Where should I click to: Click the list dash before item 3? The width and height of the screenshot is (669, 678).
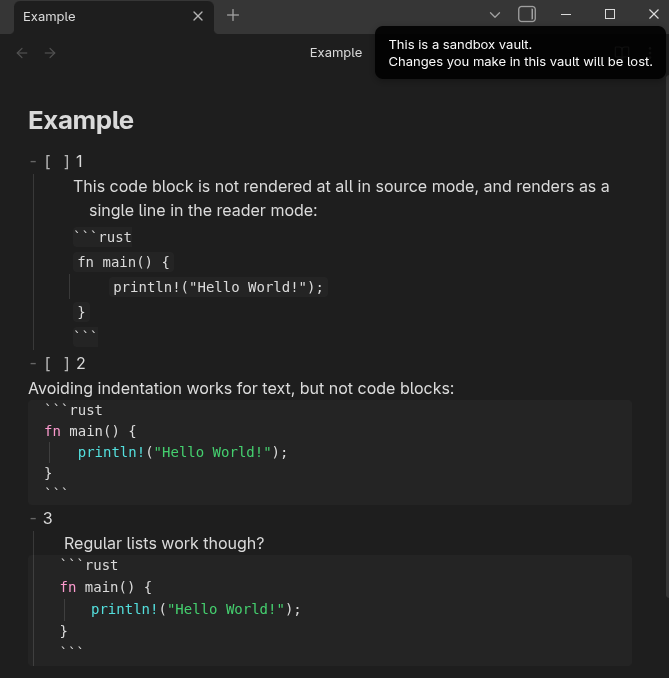click(x=33, y=519)
